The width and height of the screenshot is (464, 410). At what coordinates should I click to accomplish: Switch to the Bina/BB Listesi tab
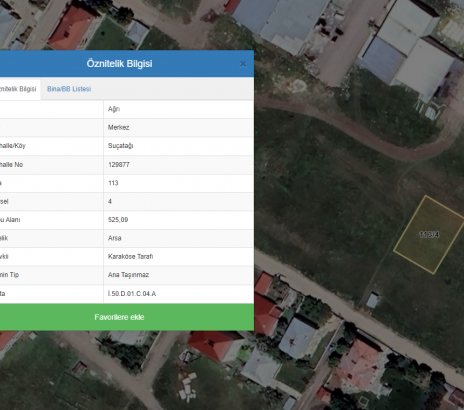pyautogui.click(x=69, y=89)
